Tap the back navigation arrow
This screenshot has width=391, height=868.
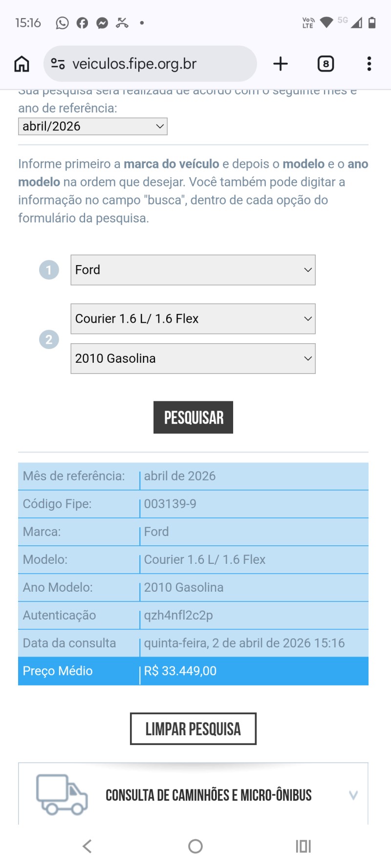pos(87,847)
